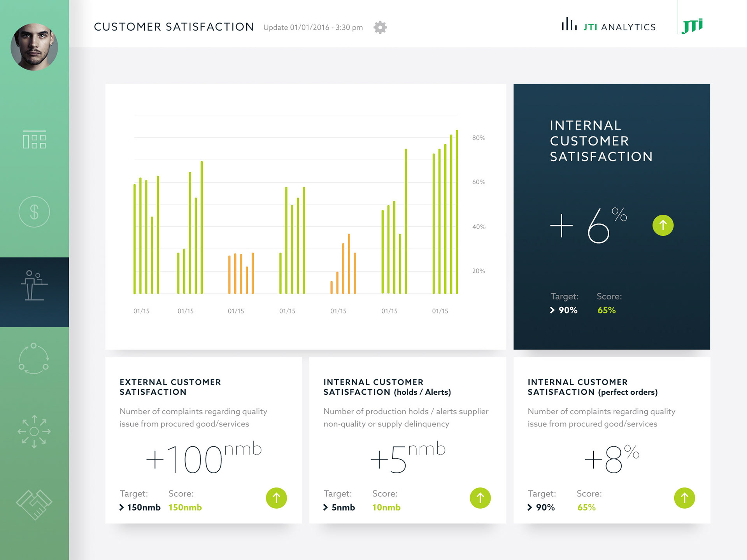
Task: Click the settings gear beside update time
Action: point(380,27)
